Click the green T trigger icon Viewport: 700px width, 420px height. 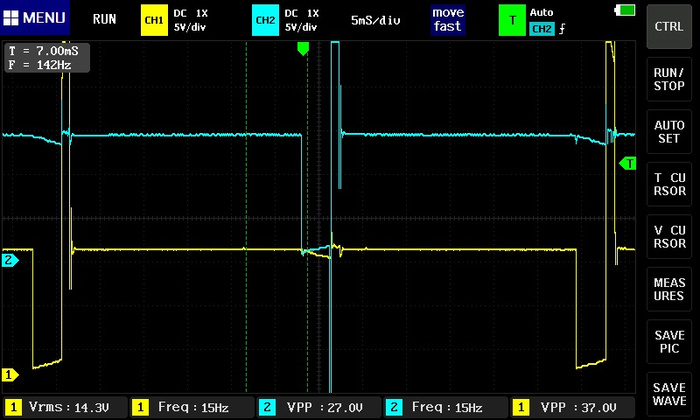click(513, 19)
